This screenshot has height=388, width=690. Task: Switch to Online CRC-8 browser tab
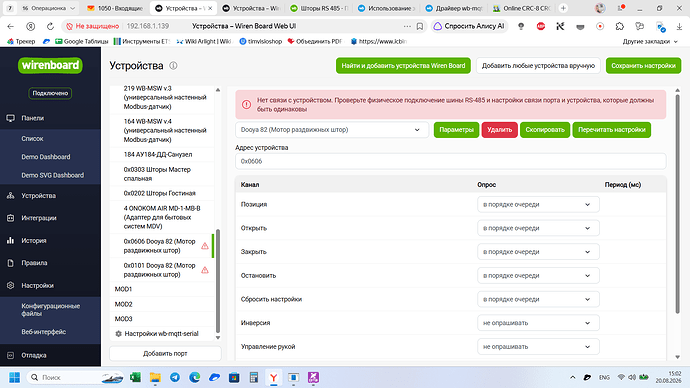coord(522,8)
